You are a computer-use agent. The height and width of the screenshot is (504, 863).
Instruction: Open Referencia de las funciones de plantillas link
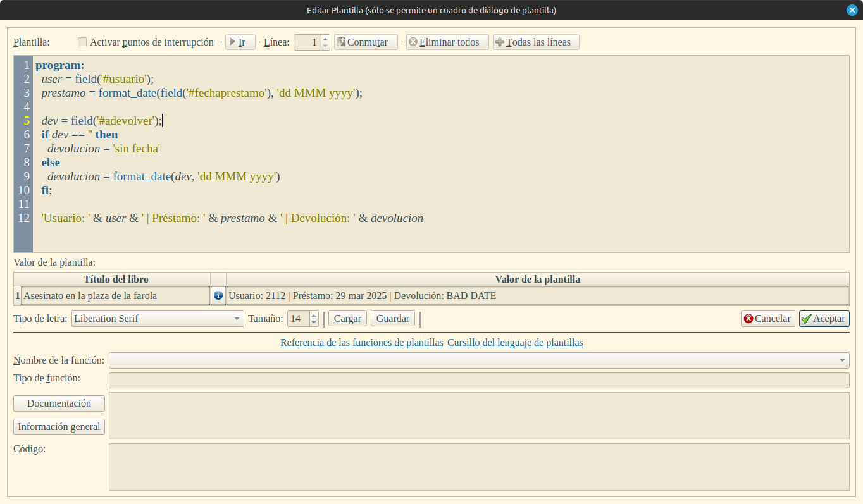[362, 343]
